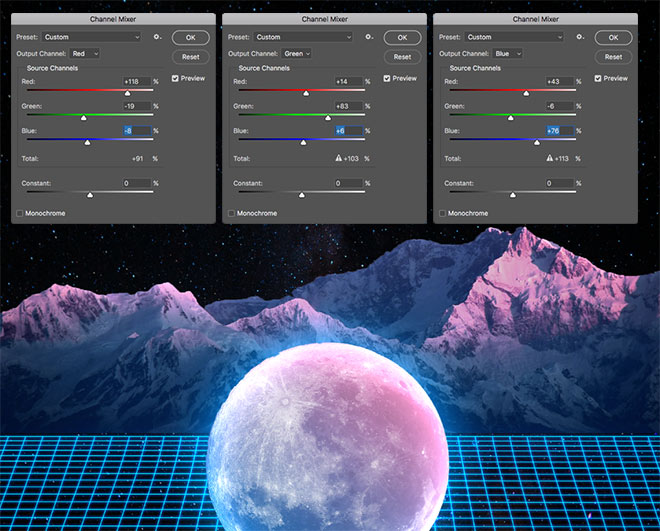Click Green value field showing +83
This screenshot has width=660, height=531.
349,106
